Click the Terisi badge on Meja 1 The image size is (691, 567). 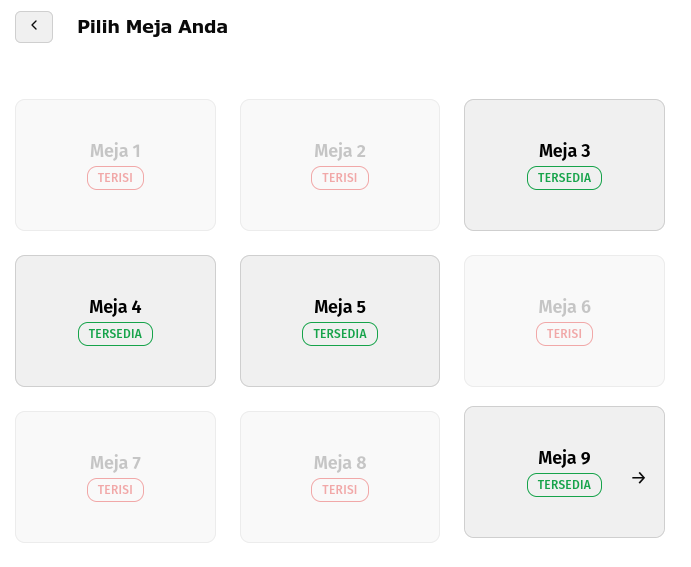coord(115,178)
